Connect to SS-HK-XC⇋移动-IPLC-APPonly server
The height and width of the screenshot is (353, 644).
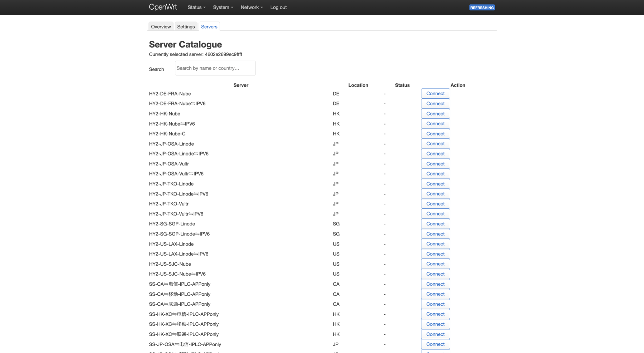(x=435, y=324)
